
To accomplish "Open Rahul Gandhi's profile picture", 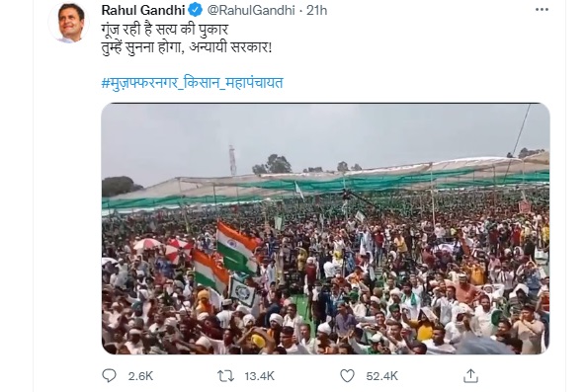I will pos(69,23).
